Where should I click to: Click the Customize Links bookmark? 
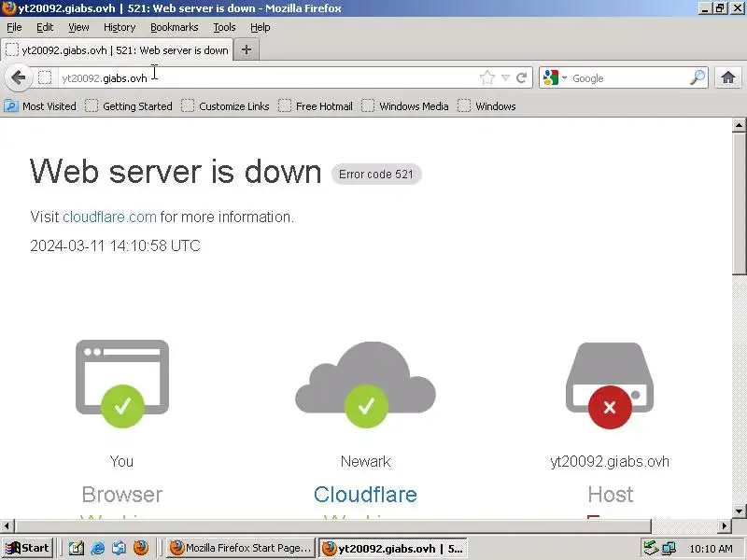225,106
